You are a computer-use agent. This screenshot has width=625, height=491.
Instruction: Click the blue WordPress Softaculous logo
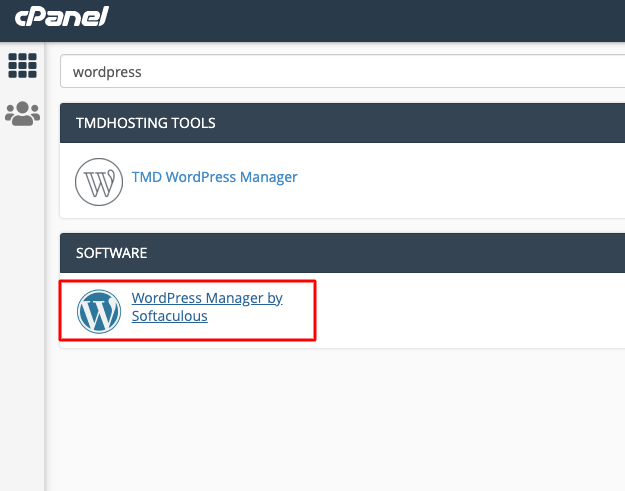pyautogui.click(x=99, y=311)
